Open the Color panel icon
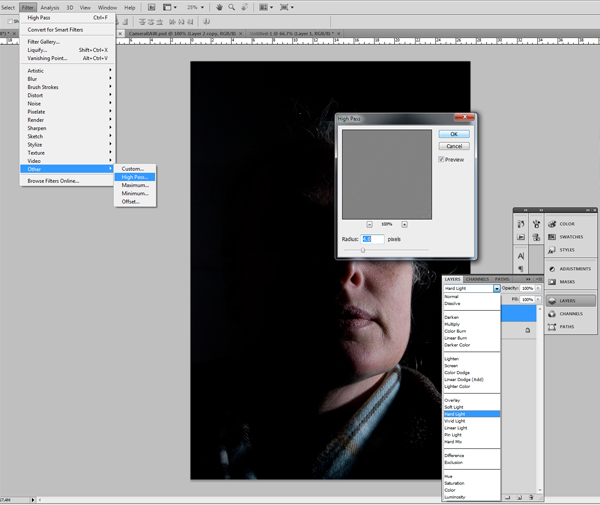 [x=552, y=224]
